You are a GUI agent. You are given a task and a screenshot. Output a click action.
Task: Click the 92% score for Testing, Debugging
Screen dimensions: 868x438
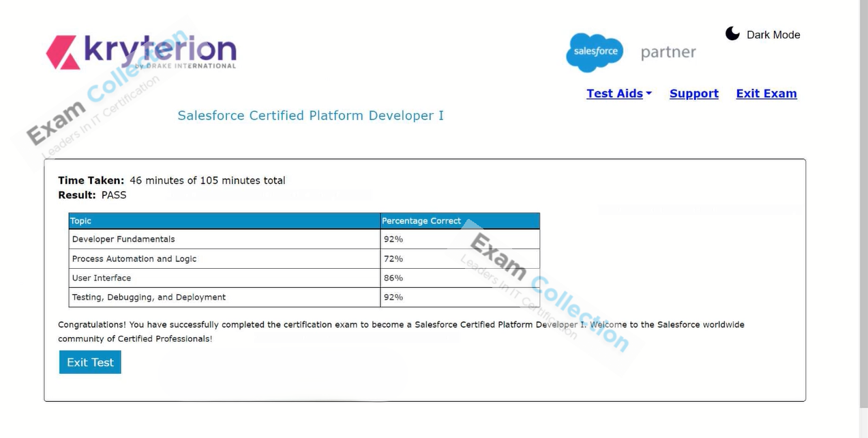[460, 297]
